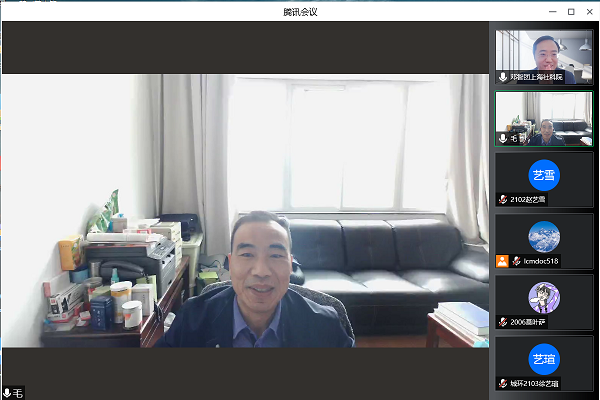
Task: Click orange host icon on lcmdoc518 tile
Action: coord(502,261)
